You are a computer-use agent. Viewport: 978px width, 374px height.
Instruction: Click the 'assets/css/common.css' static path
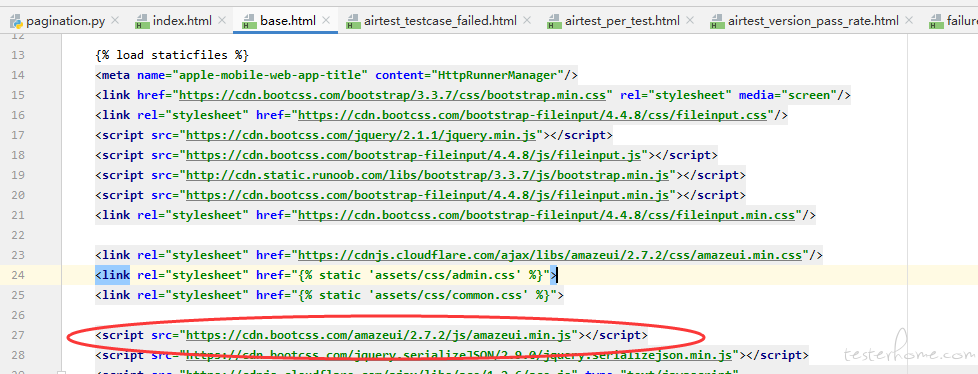pyautogui.click(x=449, y=295)
